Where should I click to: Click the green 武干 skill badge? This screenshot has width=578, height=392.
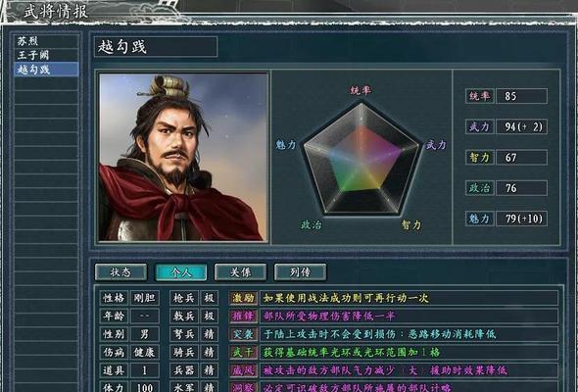243,352
